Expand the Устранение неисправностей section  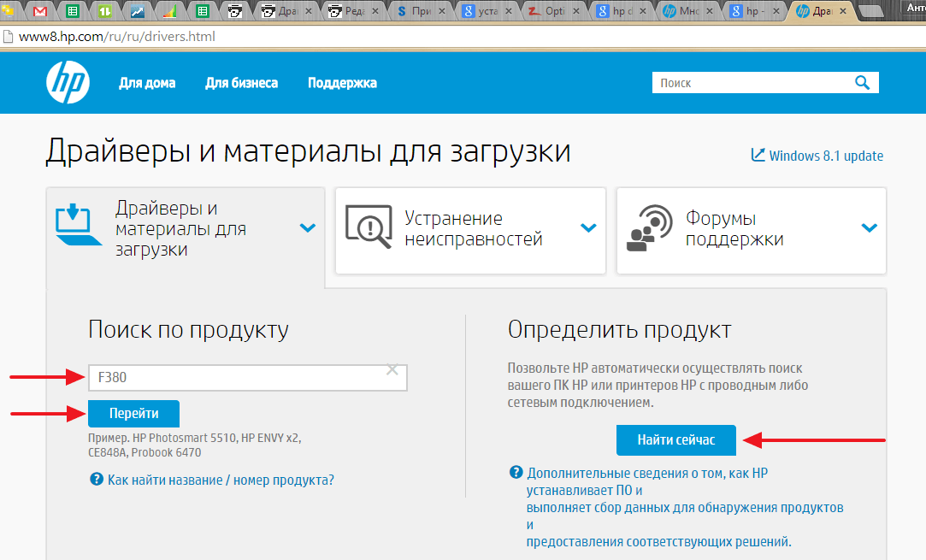pos(588,228)
